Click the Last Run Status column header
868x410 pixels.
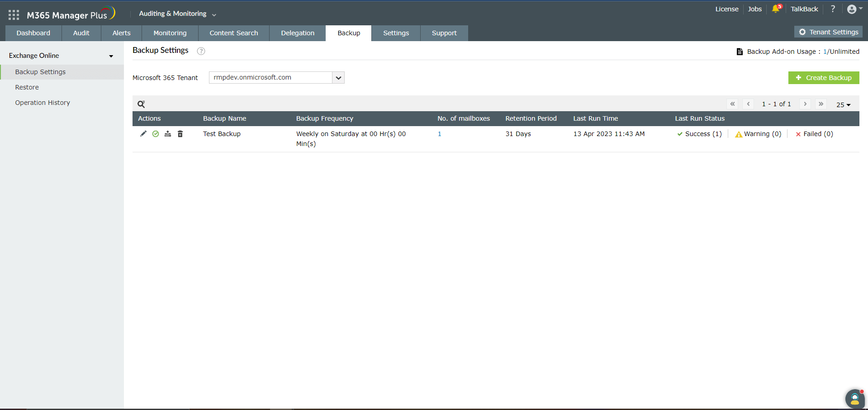point(700,118)
